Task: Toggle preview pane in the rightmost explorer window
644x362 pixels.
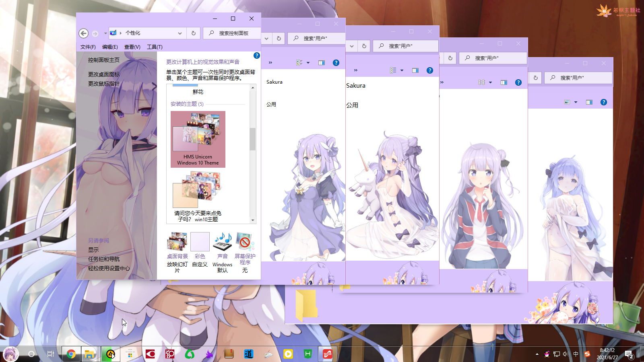Action: pos(589,102)
